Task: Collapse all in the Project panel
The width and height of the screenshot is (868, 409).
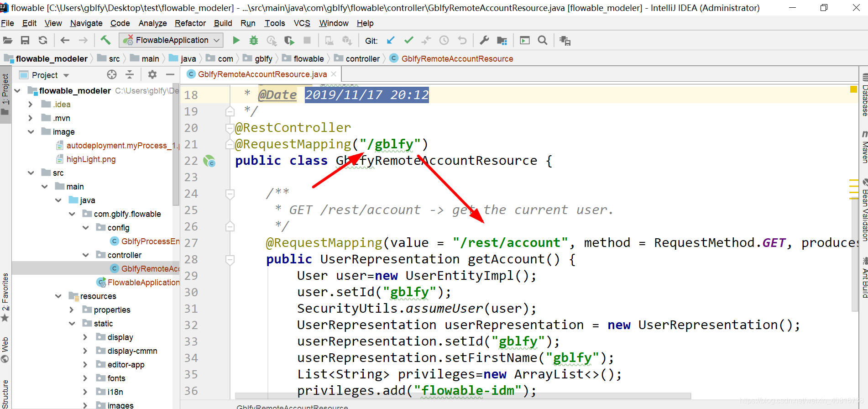Action: pyautogui.click(x=130, y=74)
